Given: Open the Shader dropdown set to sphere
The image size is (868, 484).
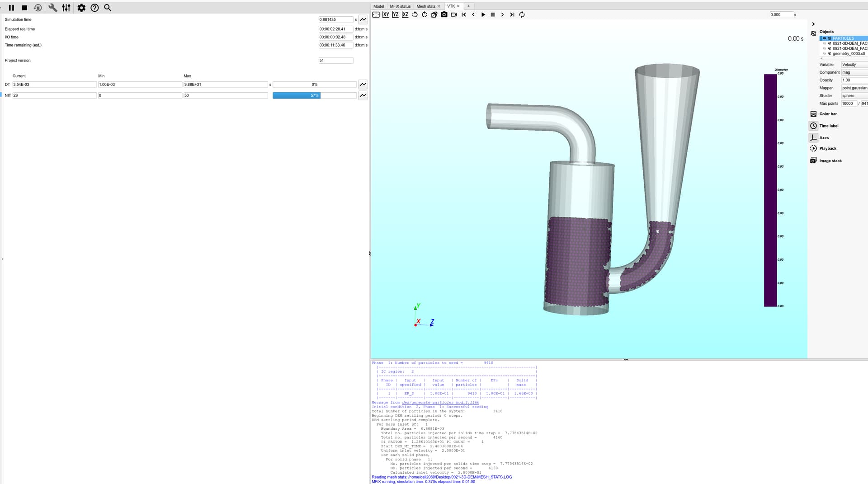Looking at the screenshot, I should click(x=854, y=96).
